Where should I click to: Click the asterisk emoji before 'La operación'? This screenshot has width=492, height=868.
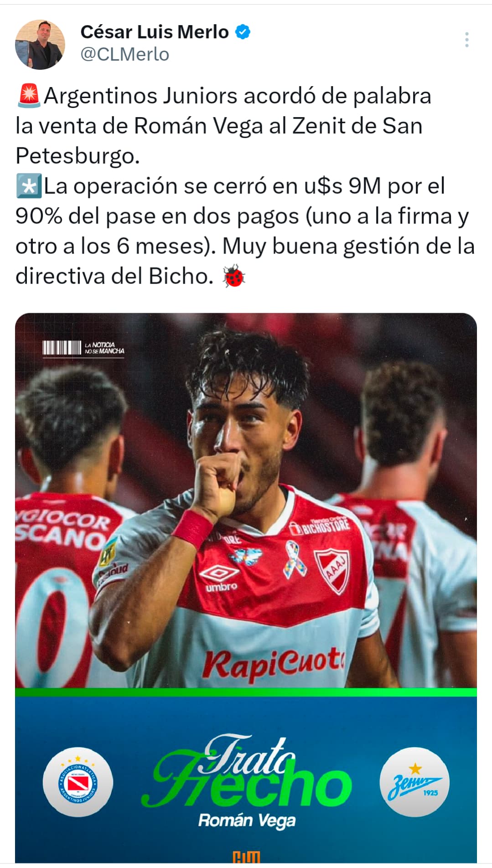(x=29, y=186)
